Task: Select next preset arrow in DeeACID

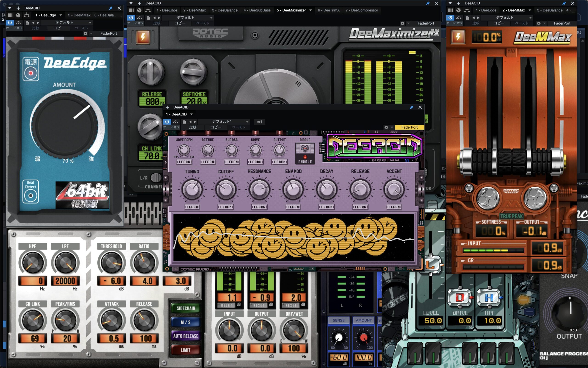Action: coord(195,122)
